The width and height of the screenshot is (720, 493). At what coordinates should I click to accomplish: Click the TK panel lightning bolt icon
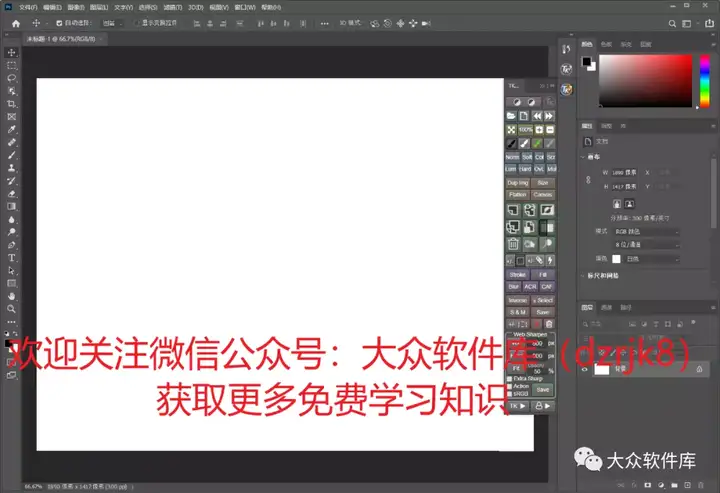tap(550, 261)
